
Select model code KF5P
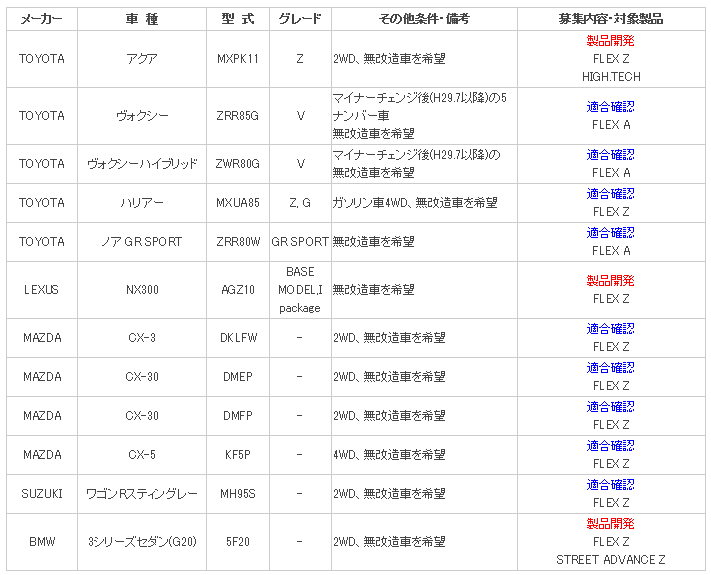(238, 455)
